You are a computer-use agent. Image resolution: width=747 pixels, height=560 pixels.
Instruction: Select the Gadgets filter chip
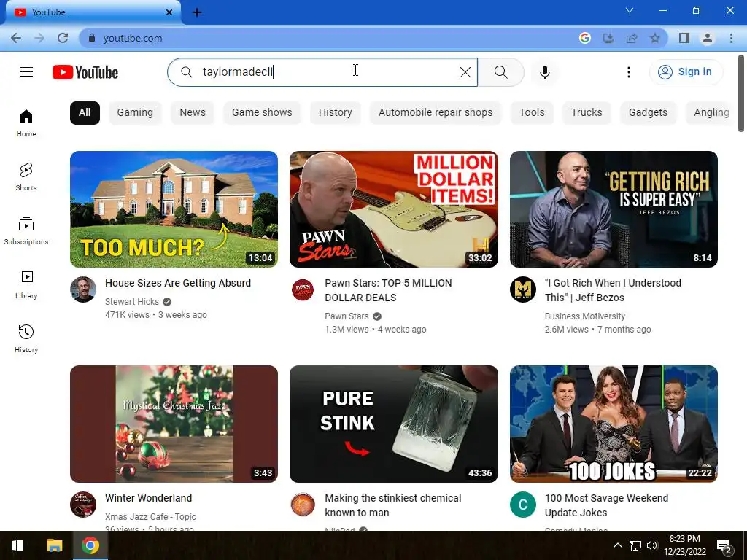pos(648,113)
